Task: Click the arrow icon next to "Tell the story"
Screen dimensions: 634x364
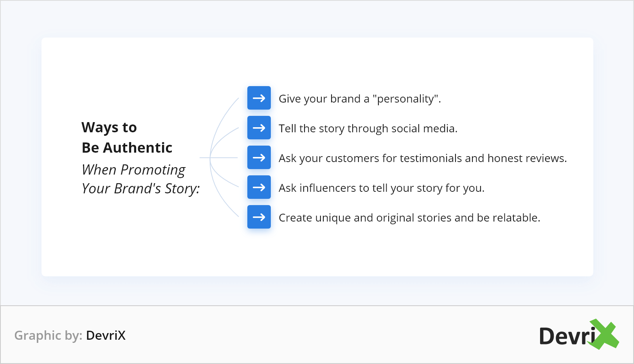Action: click(x=259, y=128)
